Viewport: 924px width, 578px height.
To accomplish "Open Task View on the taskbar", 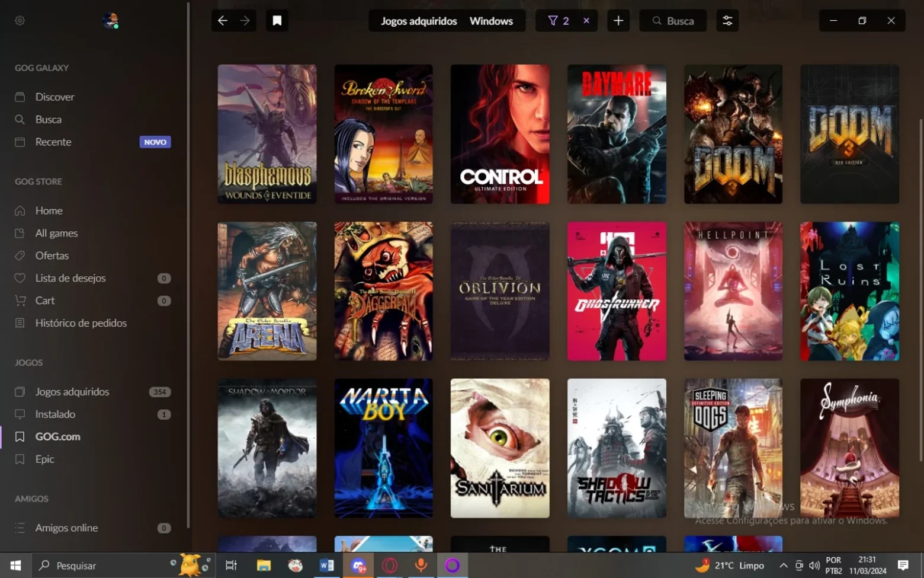I will click(231, 566).
